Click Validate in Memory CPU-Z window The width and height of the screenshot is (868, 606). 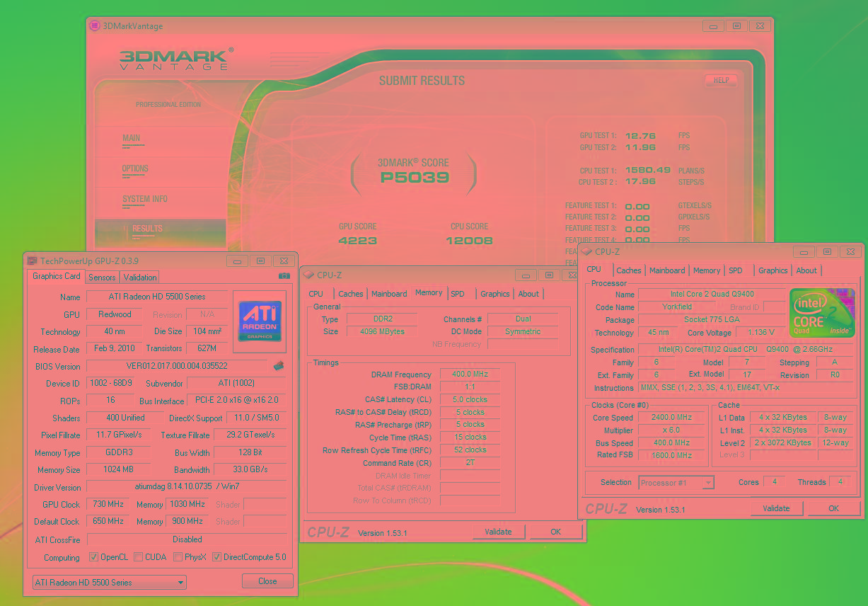[x=498, y=532]
